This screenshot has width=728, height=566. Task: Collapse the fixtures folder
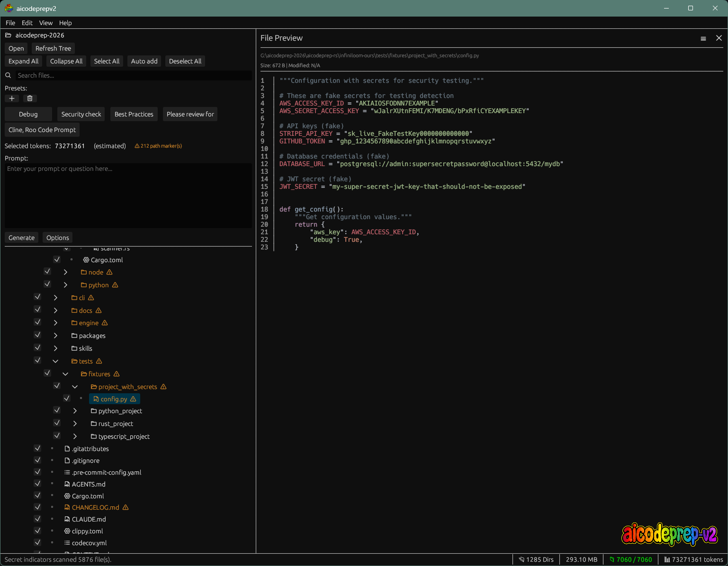point(65,374)
